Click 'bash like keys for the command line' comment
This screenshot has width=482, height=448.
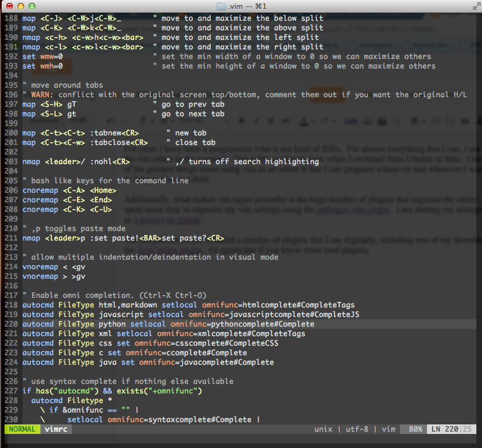(x=110, y=180)
